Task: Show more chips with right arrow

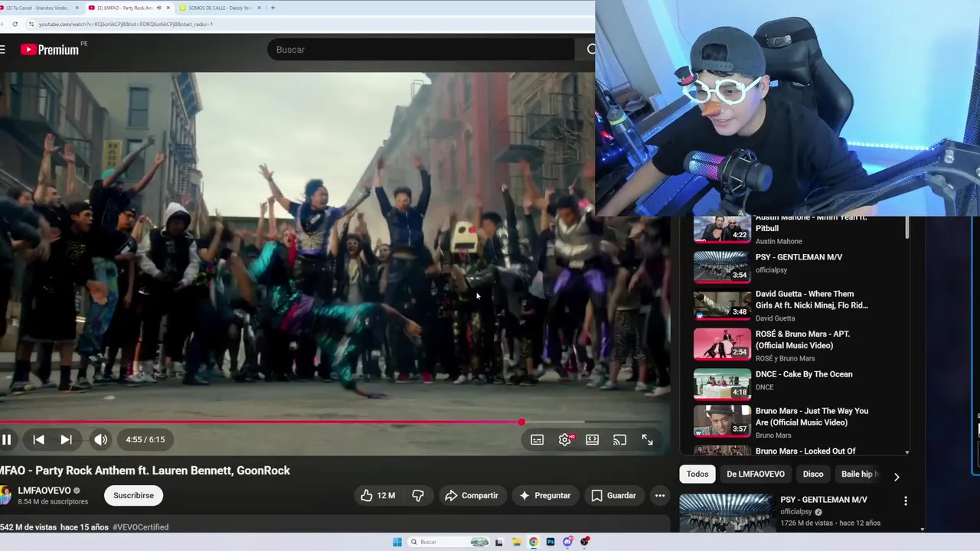Action: (x=897, y=476)
